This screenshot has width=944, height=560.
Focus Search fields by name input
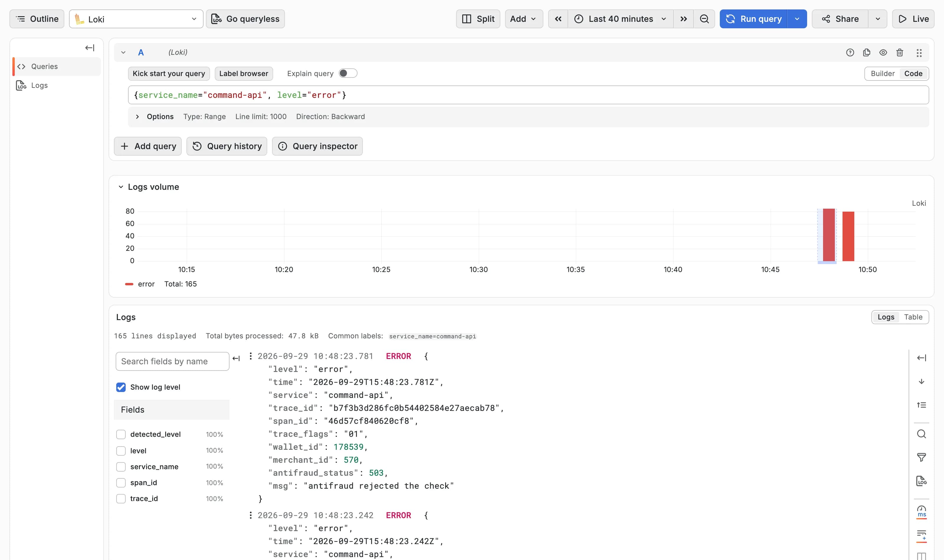(172, 362)
